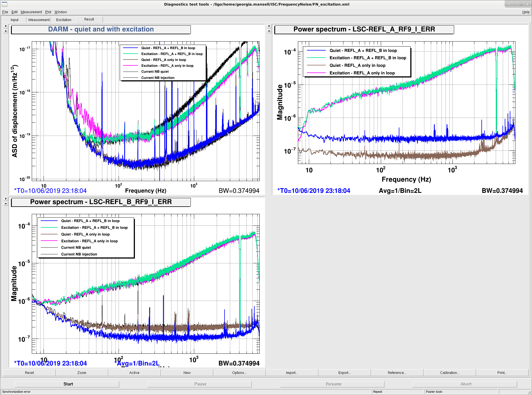Switch to the Excitation tab
Viewport: 532px width, 395px height.
point(64,20)
